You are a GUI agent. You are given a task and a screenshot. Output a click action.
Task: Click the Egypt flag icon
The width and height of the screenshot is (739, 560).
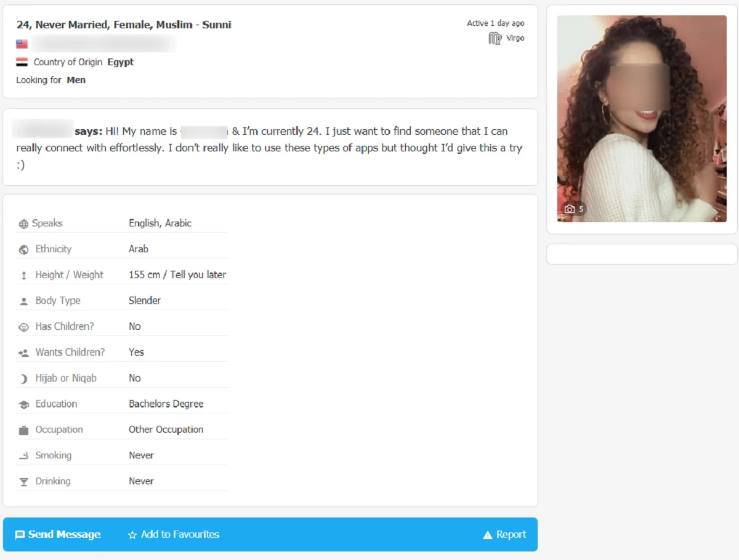[22, 62]
